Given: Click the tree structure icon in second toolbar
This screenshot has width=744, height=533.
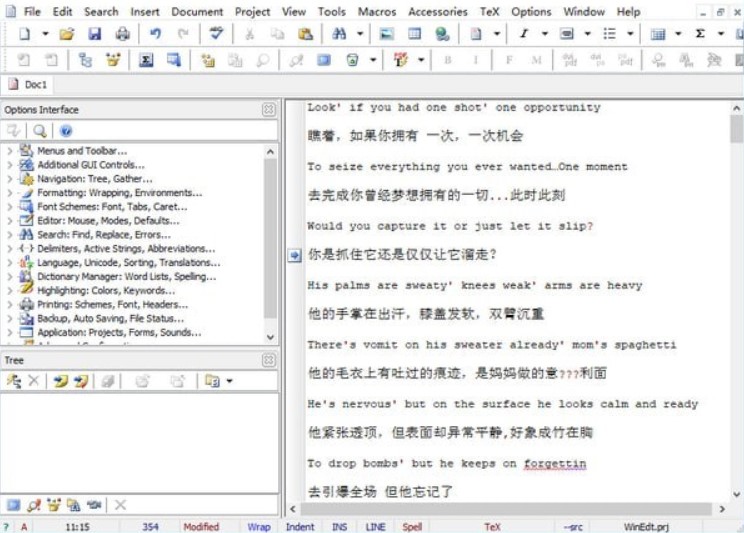Looking at the screenshot, I should coord(85,60).
